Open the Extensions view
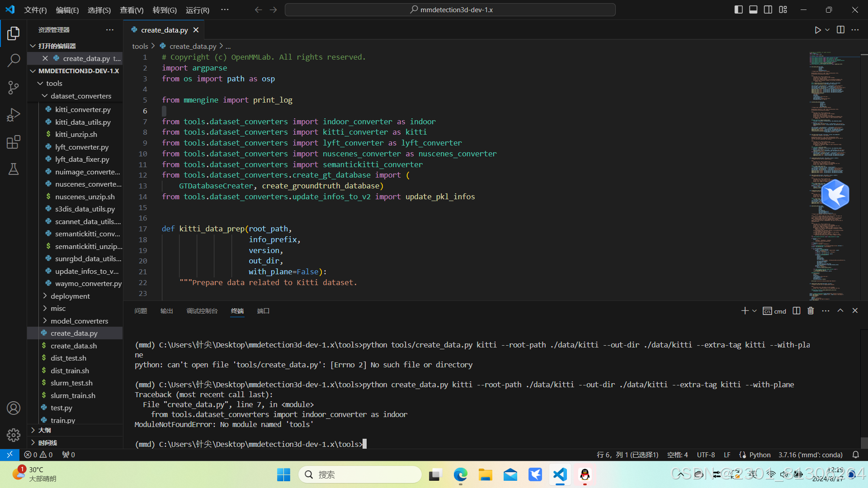Image resolution: width=868 pixels, height=488 pixels. point(14,142)
